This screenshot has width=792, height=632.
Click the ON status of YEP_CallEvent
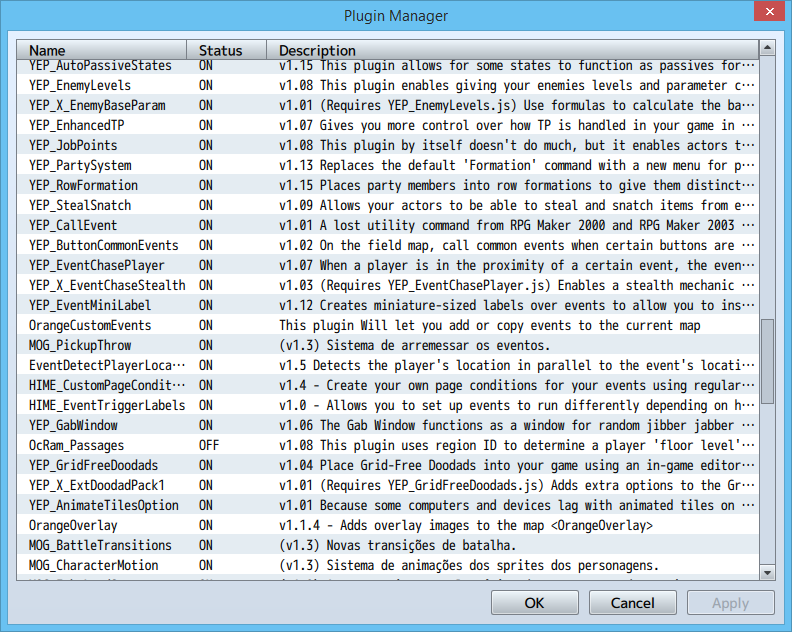coord(206,225)
